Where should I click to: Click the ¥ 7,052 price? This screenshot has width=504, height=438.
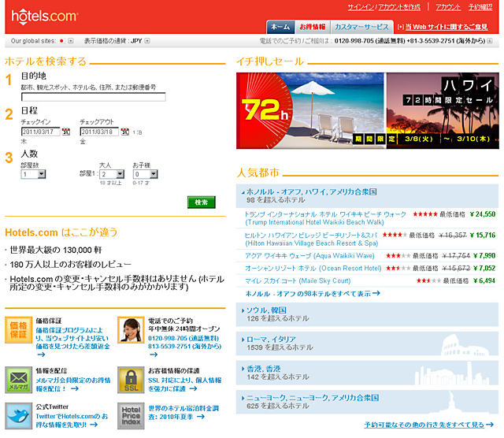484,268
